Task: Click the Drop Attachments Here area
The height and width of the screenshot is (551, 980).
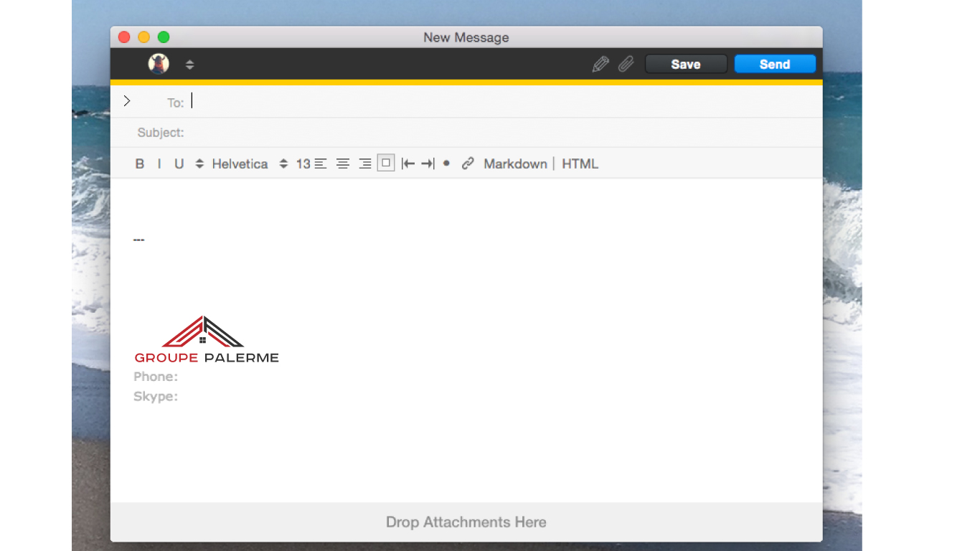Action: [466, 522]
